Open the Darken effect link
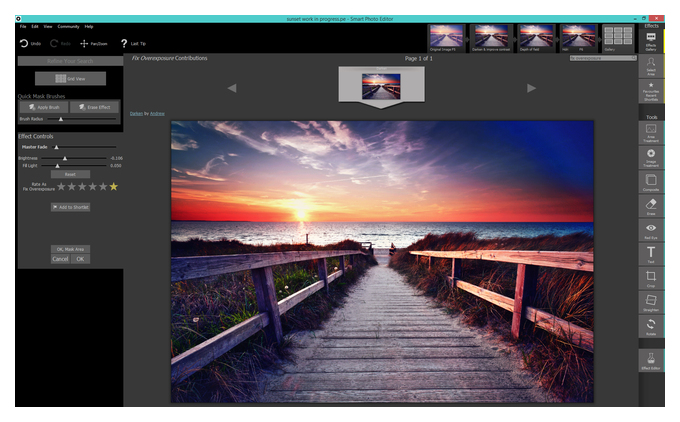Image resolution: width=680 pixels, height=422 pixels. pyautogui.click(x=136, y=114)
